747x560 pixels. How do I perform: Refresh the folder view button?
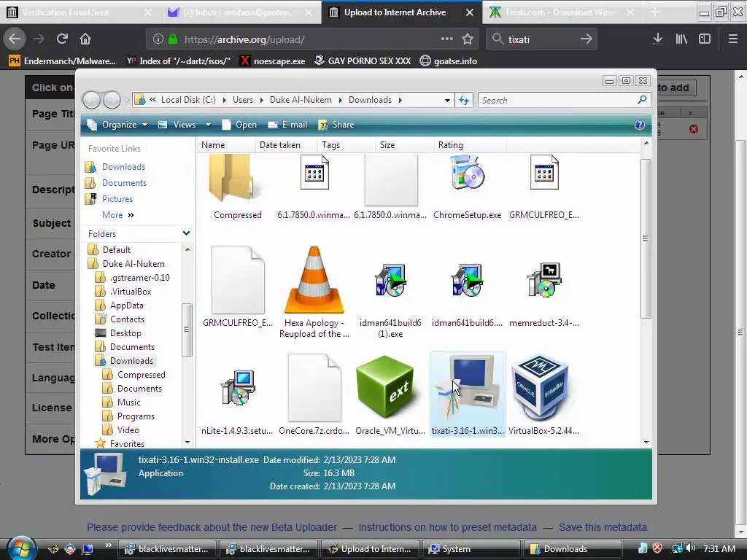click(463, 100)
